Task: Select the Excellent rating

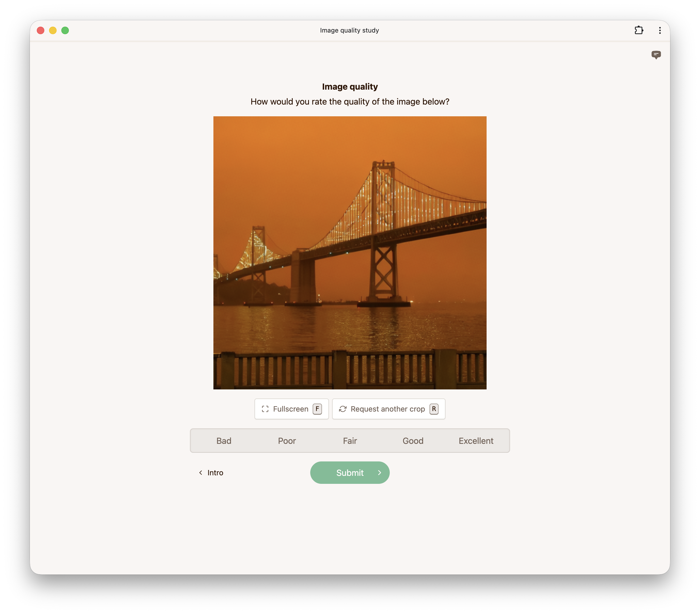Action: (476, 441)
